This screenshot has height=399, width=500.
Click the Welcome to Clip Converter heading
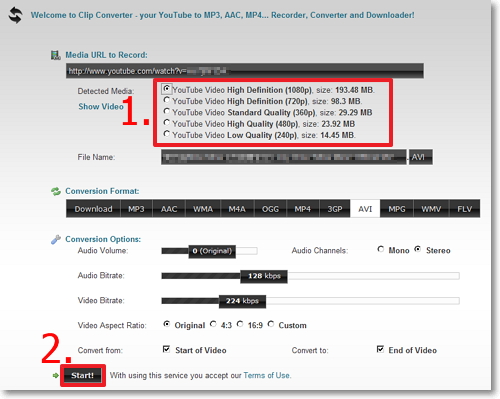click(x=222, y=15)
